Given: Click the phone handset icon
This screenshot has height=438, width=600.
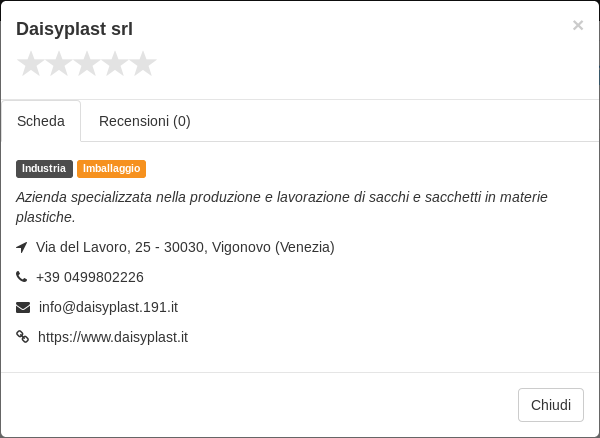Looking at the screenshot, I should tap(21, 277).
